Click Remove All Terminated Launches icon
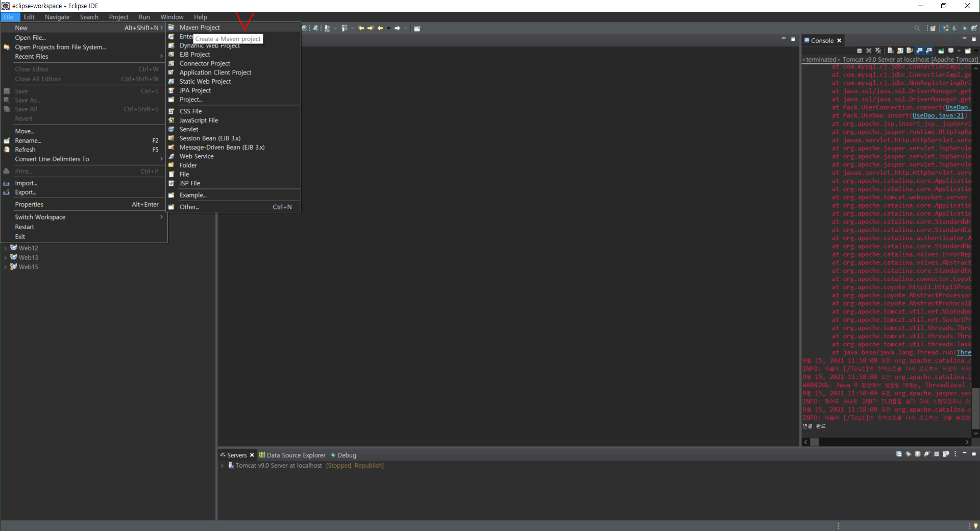 878,51
